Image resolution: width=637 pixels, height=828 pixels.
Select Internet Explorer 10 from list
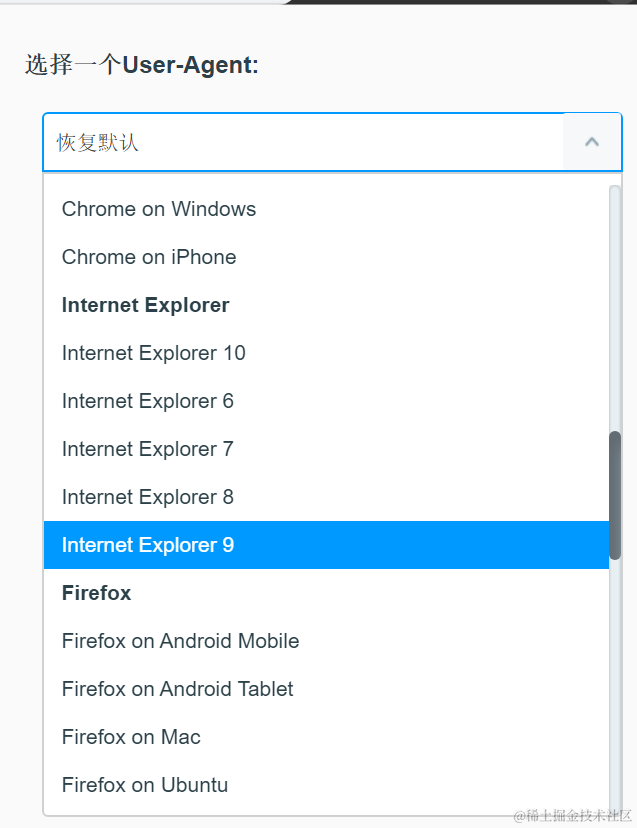[153, 353]
